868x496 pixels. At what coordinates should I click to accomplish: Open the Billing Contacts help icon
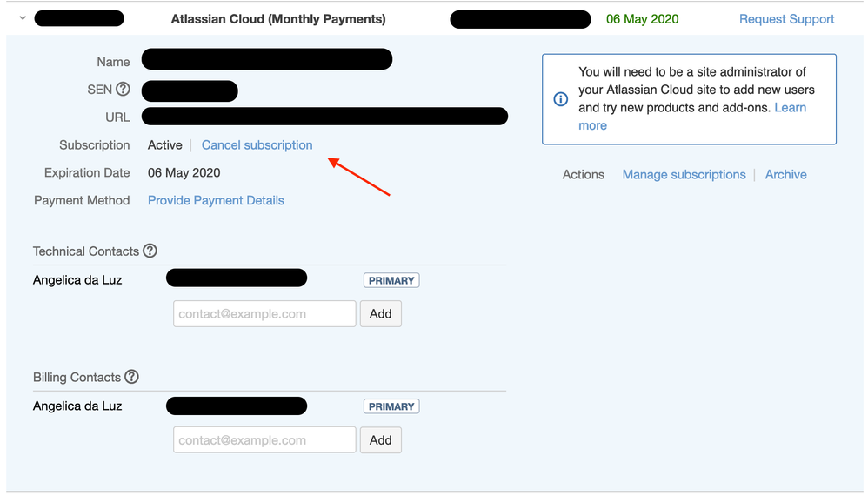(131, 377)
